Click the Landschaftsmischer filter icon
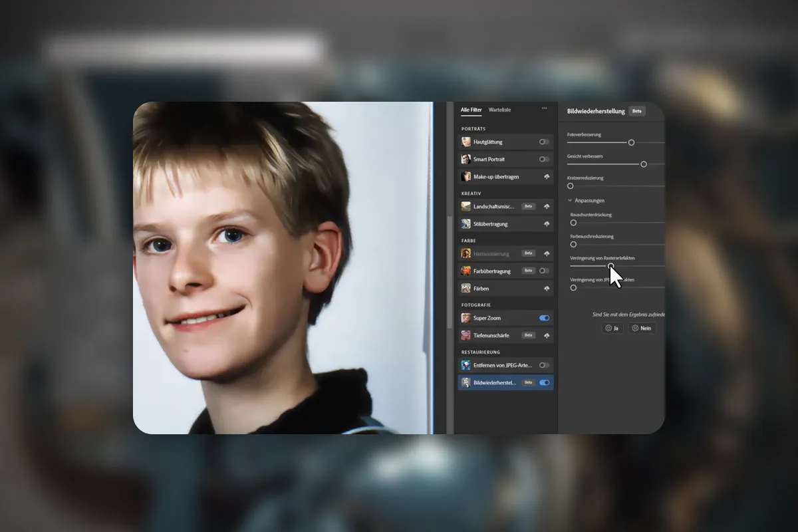Image resolution: width=798 pixels, height=532 pixels. 466,206
